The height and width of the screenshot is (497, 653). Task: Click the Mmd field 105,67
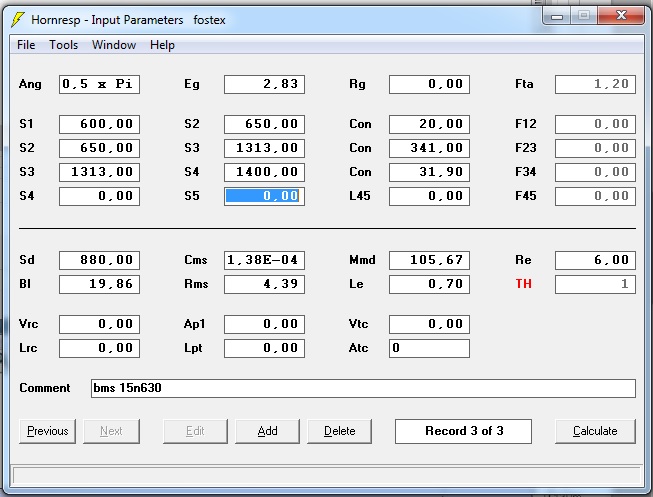click(x=429, y=260)
